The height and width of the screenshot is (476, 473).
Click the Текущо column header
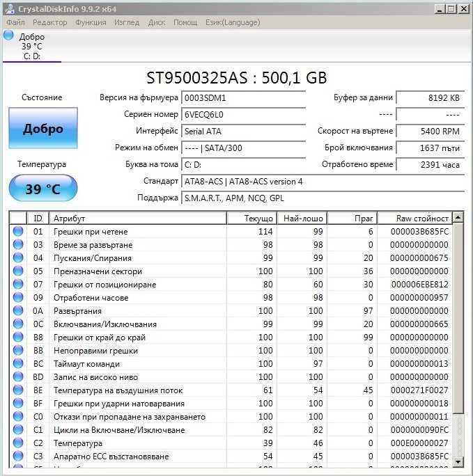coord(252,219)
